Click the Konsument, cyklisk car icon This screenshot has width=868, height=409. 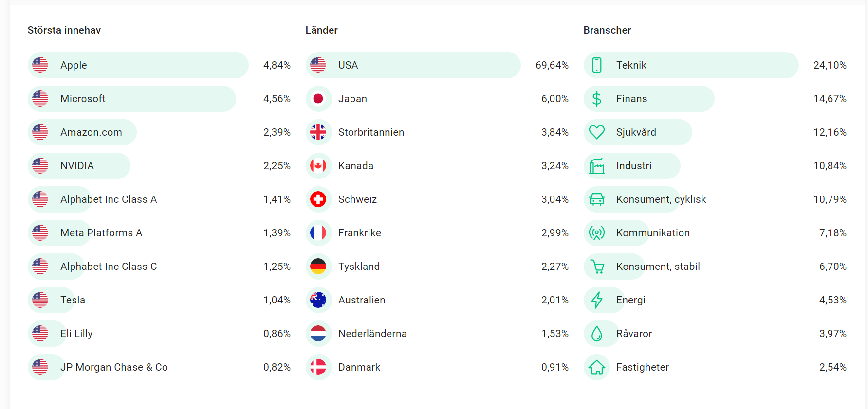(596, 199)
